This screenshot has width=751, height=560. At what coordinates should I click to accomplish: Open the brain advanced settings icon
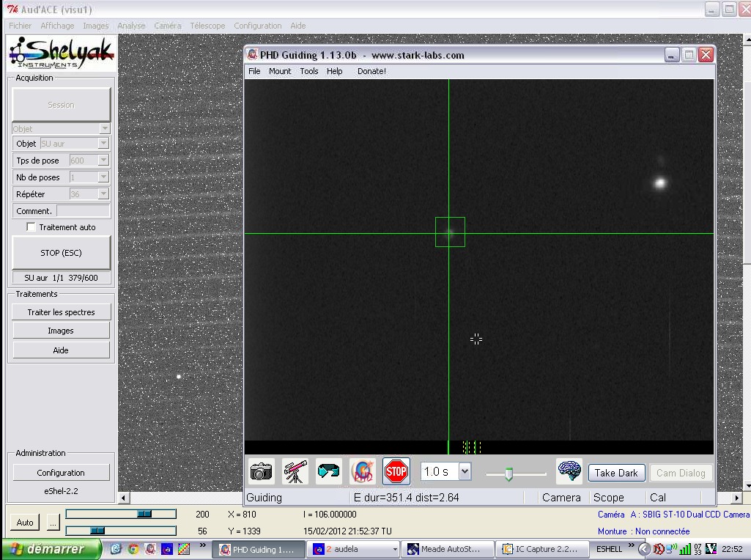click(569, 471)
